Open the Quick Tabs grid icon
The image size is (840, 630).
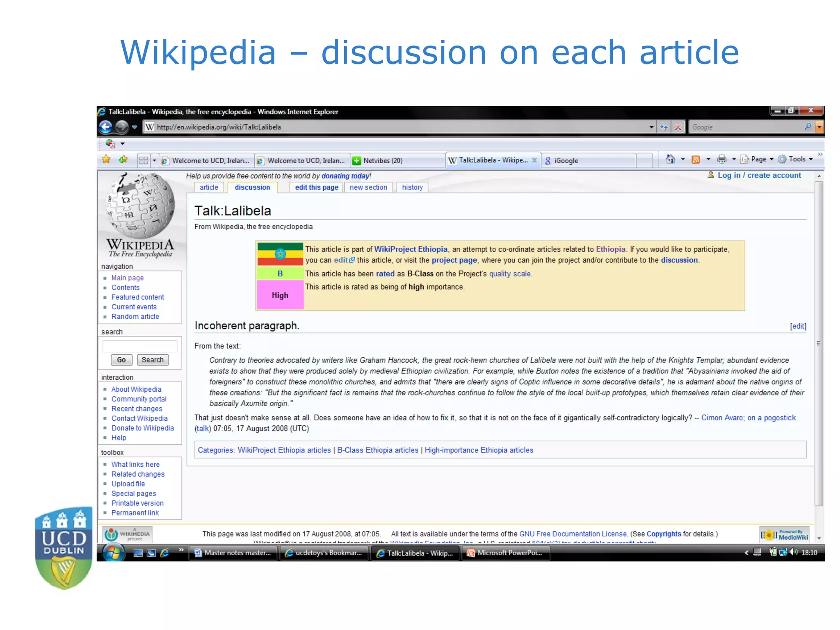[x=144, y=160]
